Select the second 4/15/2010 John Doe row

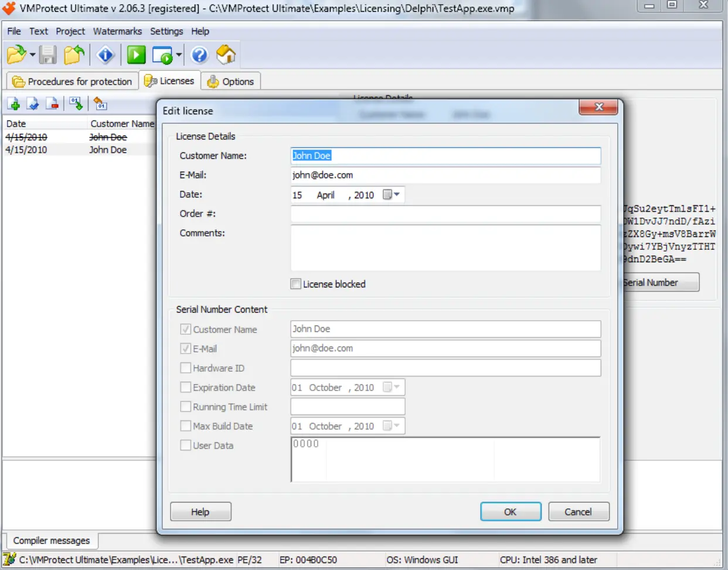(80, 150)
